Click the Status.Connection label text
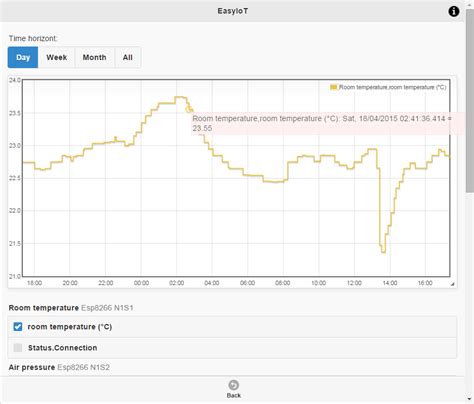The image size is (474, 404). (x=63, y=348)
